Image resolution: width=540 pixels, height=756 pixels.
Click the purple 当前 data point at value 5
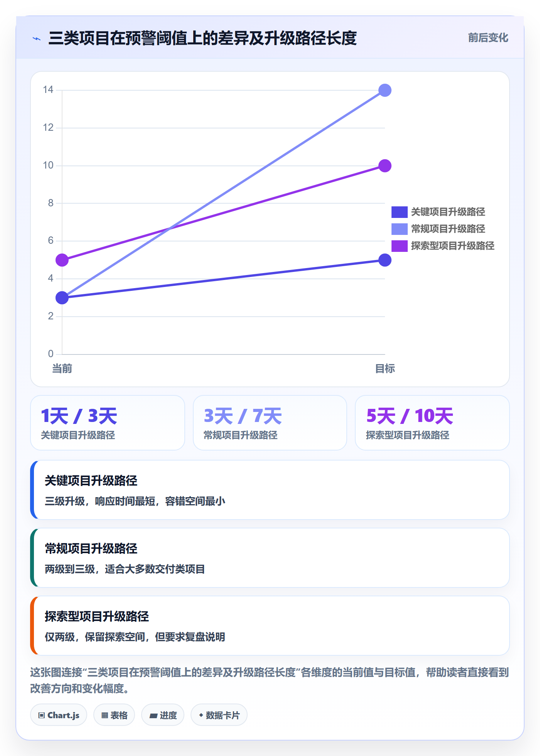click(x=62, y=260)
